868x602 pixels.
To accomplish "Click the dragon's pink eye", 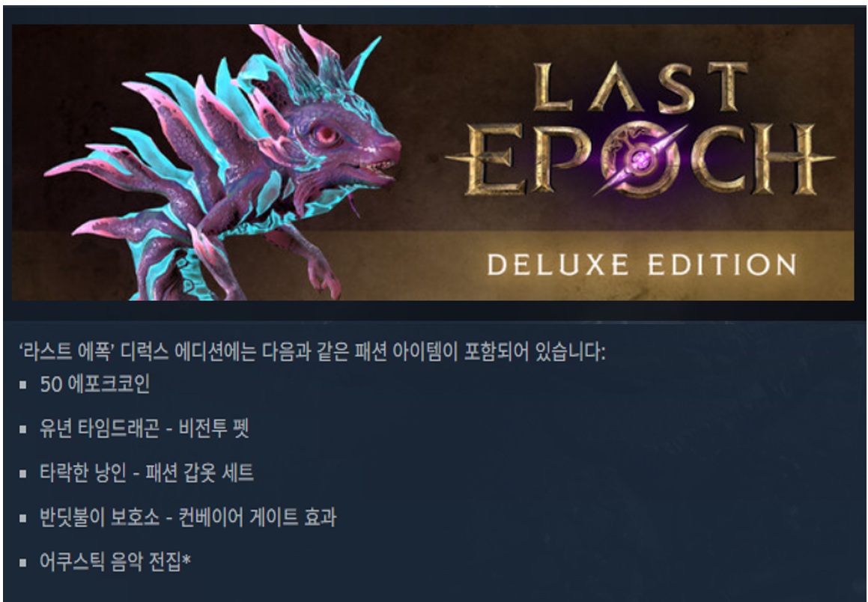I will click(x=326, y=135).
